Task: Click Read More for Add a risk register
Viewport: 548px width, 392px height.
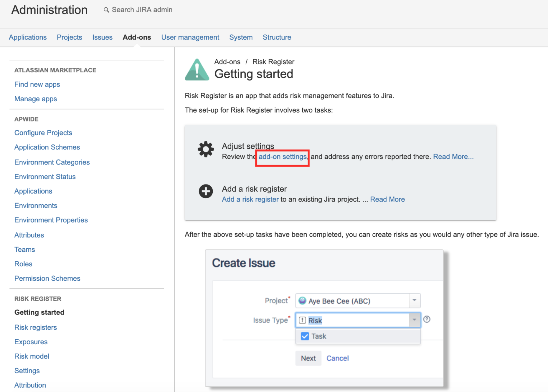Action: click(387, 199)
